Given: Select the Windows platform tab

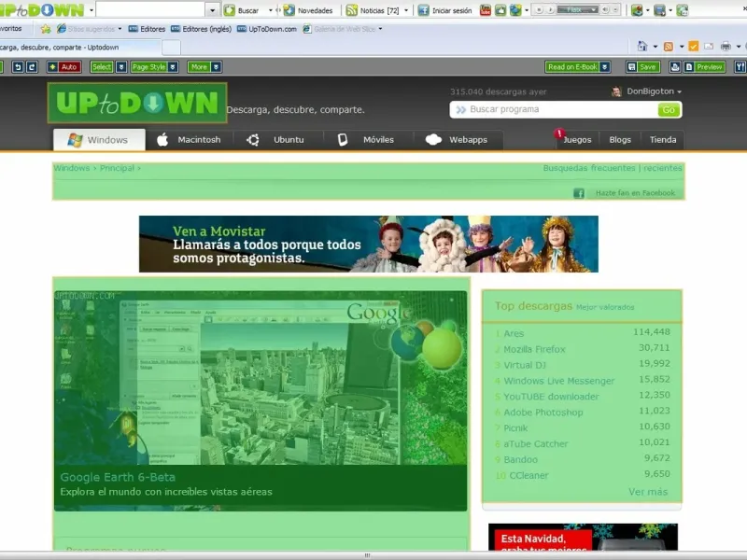Looking at the screenshot, I should [x=99, y=140].
